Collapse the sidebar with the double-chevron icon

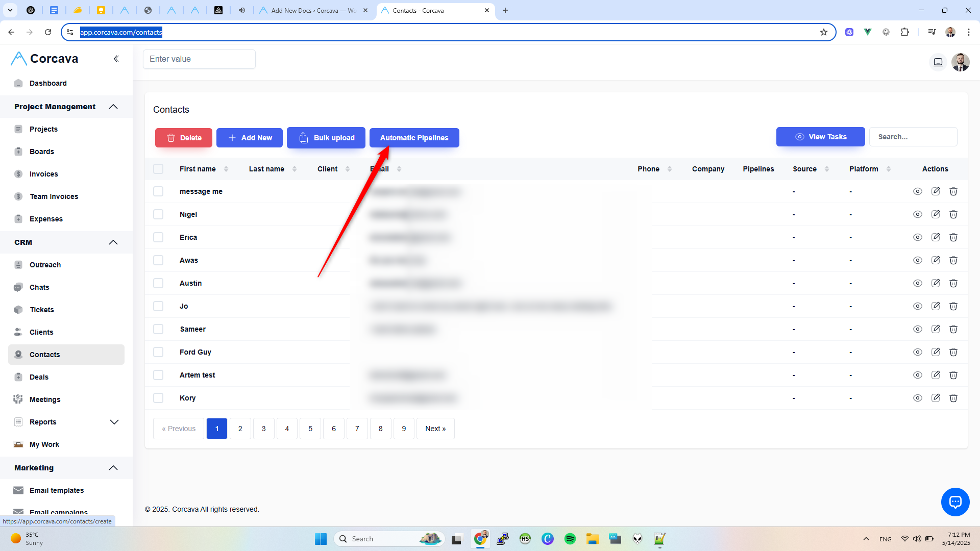116,59
